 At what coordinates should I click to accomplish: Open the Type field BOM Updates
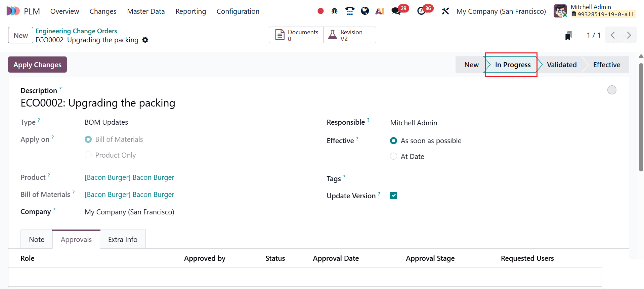(106, 122)
